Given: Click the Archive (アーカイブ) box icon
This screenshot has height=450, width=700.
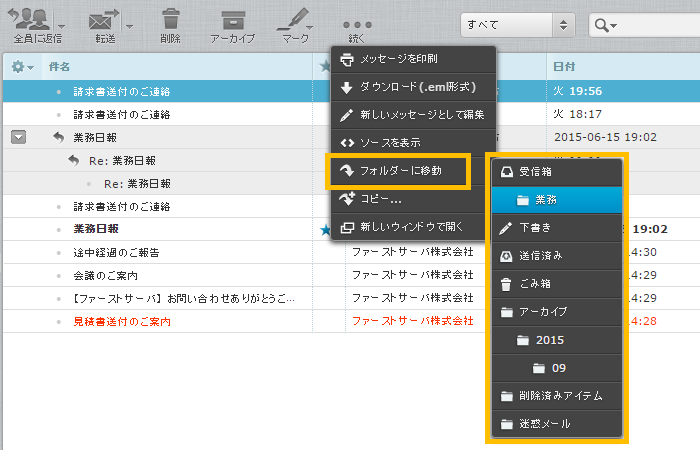Looking at the screenshot, I should coord(233,20).
